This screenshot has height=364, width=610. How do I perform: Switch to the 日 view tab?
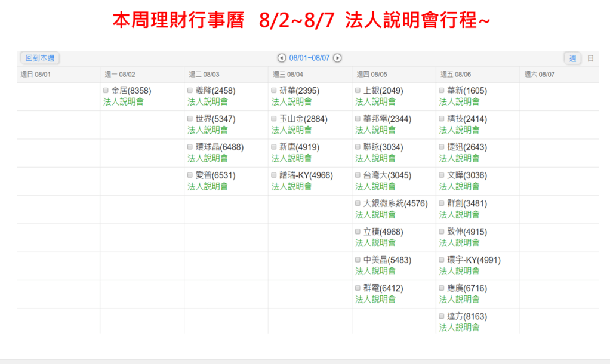(x=590, y=58)
